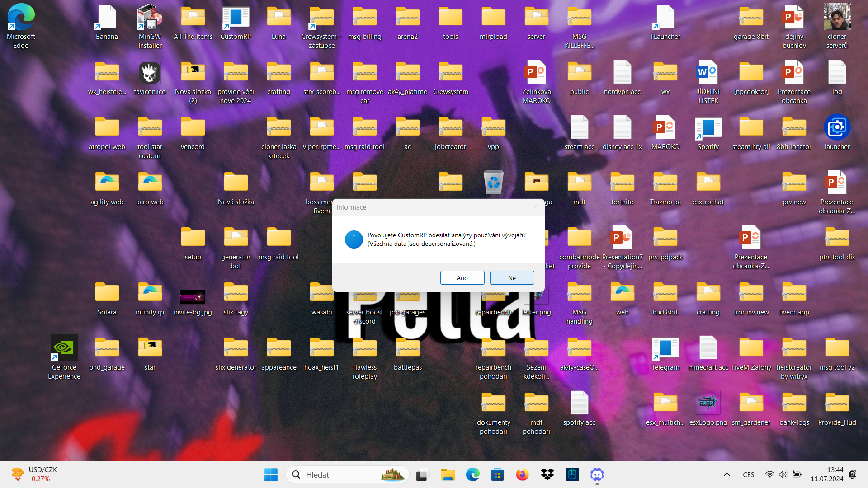This screenshot has width=868, height=488.
Task: Open Firefox from the taskbar
Action: click(x=522, y=474)
